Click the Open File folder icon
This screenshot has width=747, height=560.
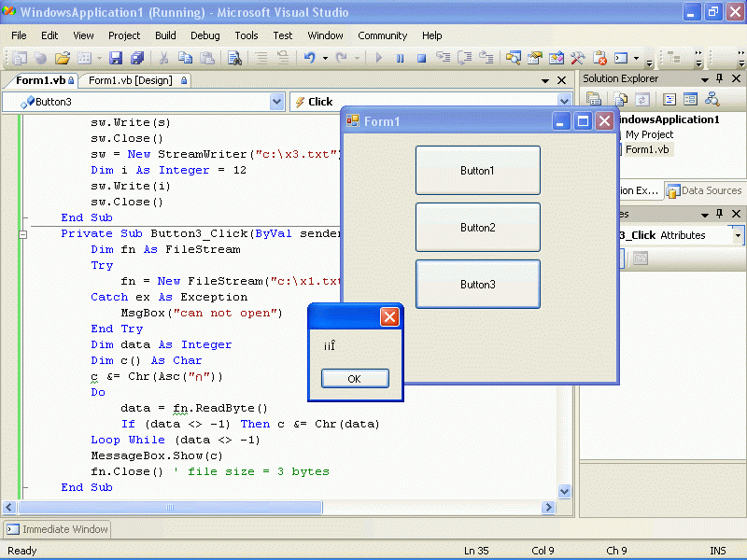coord(62,58)
